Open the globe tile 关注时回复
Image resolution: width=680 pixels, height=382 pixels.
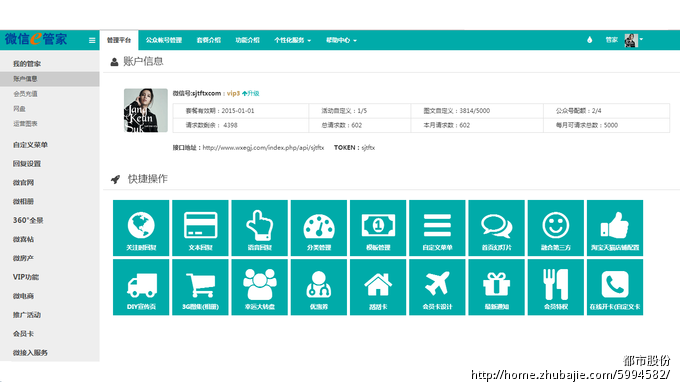[141, 228]
